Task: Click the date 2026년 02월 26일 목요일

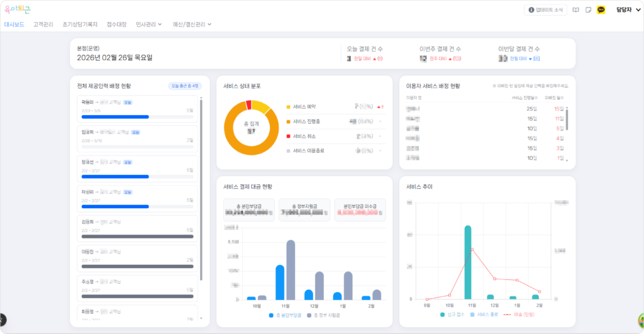Action: click(x=114, y=57)
